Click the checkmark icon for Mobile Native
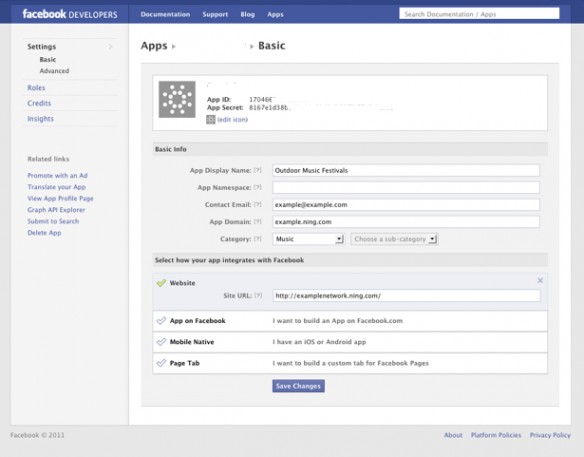 tap(161, 342)
